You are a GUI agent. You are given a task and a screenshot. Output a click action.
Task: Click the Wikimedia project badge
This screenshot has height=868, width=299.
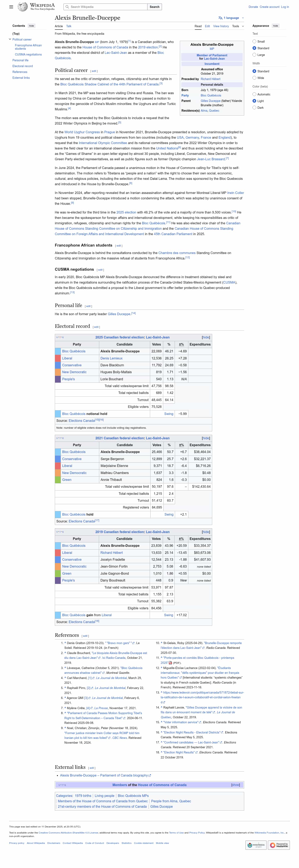tap(256, 845)
